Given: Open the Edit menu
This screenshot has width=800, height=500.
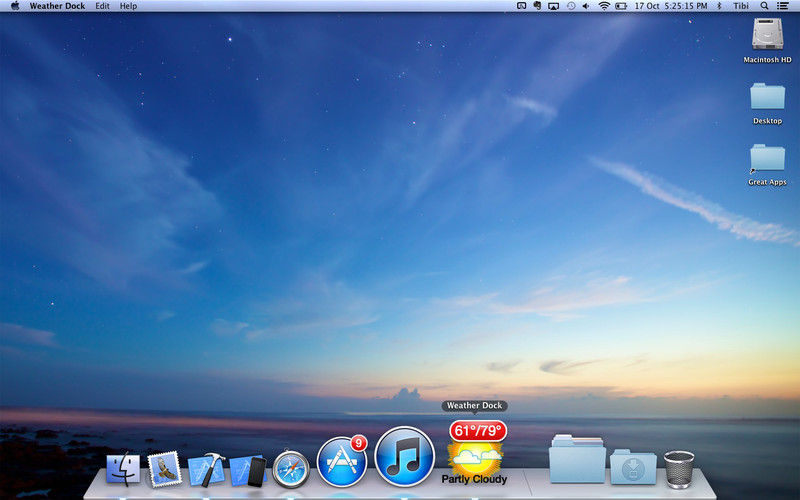Looking at the screenshot, I should pos(102,6).
